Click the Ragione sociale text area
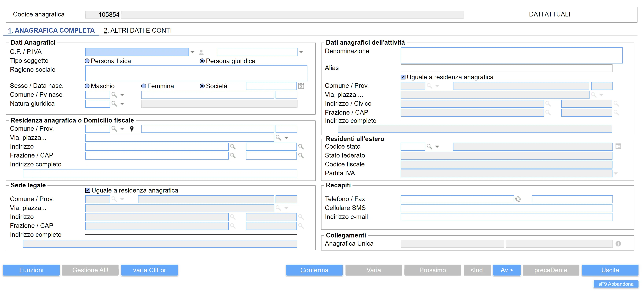This screenshot has width=644, height=291. [x=196, y=73]
